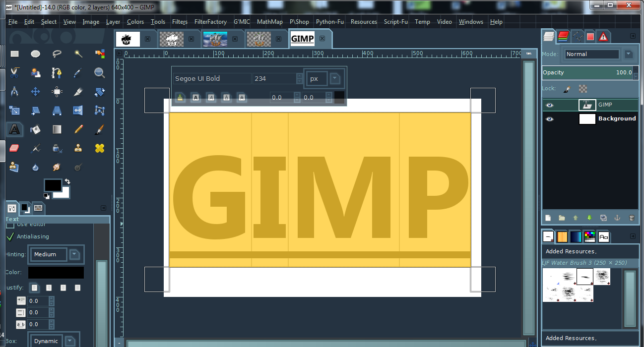This screenshot has height=347, width=644.
Task: Open the Text tool Color swatch
Action: coord(56,272)
